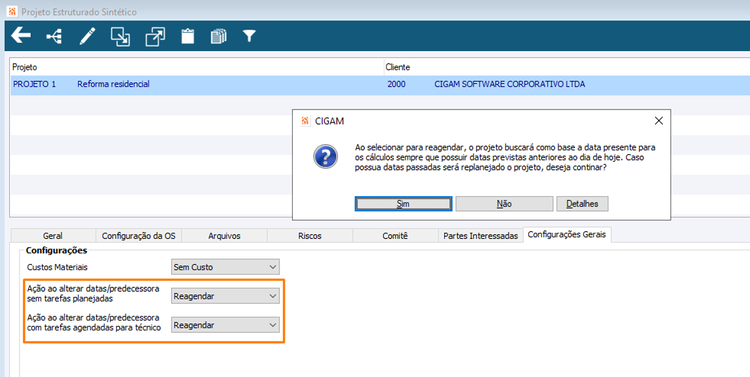Click the pencil edit icon
The width and height of the screenshot is (750, 377).
pos(87,36)
